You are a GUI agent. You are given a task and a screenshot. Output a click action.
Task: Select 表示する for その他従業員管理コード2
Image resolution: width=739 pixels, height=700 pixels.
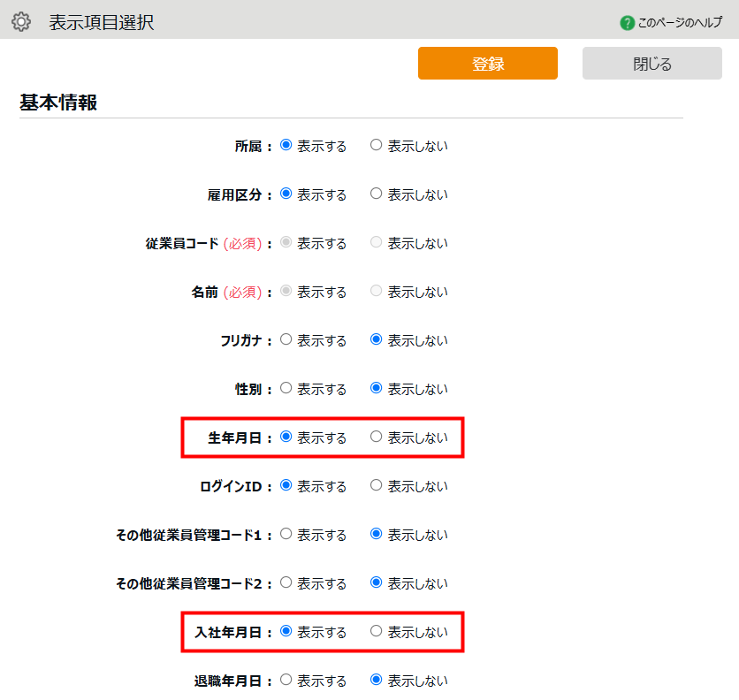coord(286,582)
